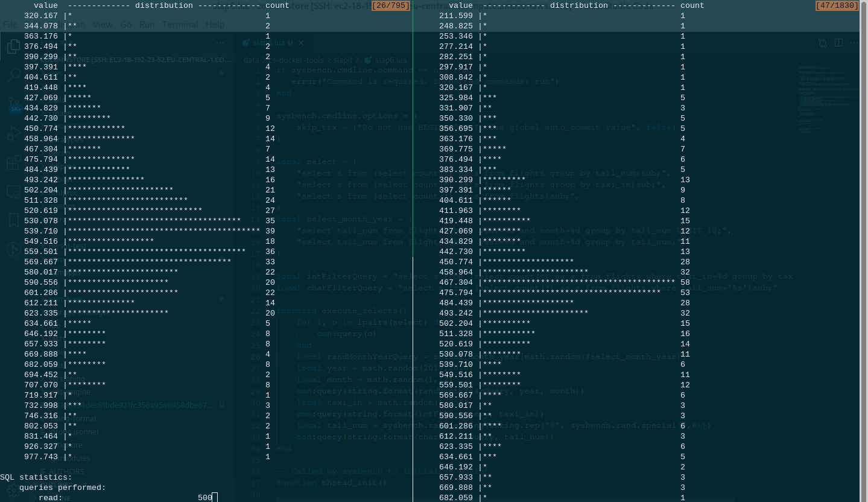Open the Remote Explorer icon
868x502 pixels.
[13, 192]
